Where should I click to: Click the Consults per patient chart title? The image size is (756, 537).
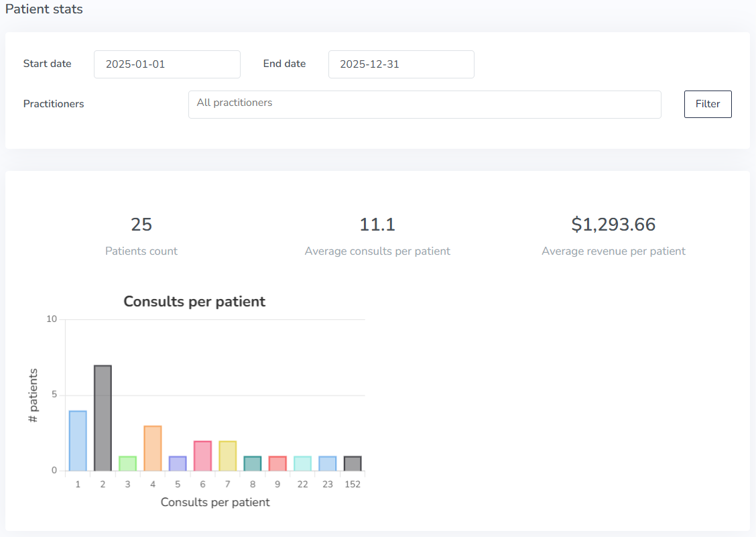click(194, 302)
